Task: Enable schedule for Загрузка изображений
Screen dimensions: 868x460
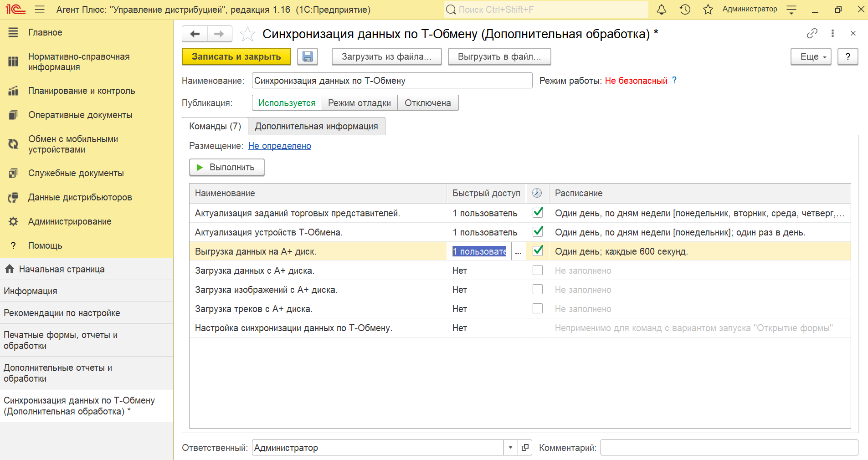Action: click(538, 289)
